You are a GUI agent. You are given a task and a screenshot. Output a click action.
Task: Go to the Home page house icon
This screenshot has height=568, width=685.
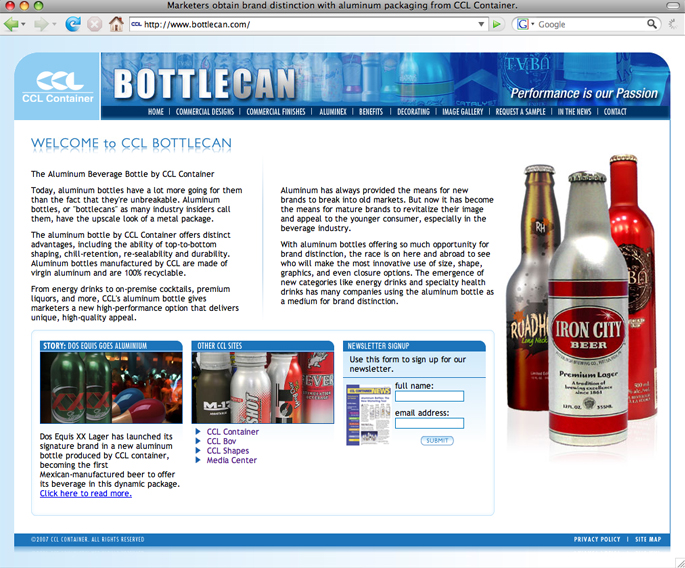(116, 24)
